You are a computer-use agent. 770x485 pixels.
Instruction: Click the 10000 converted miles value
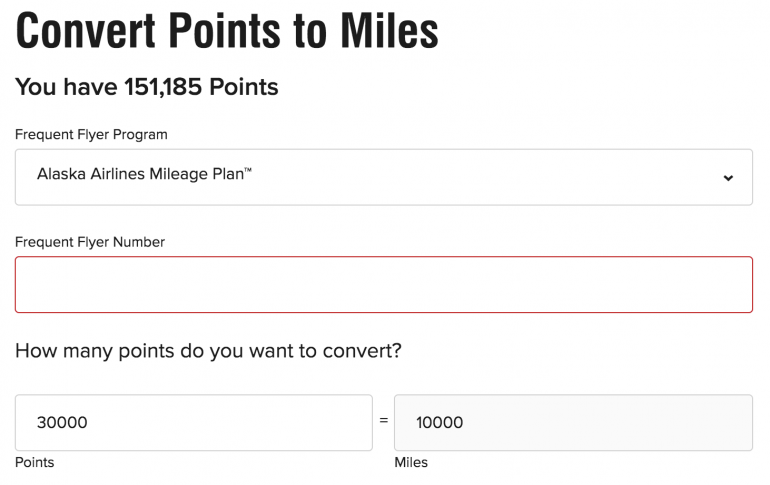(440, 423)
